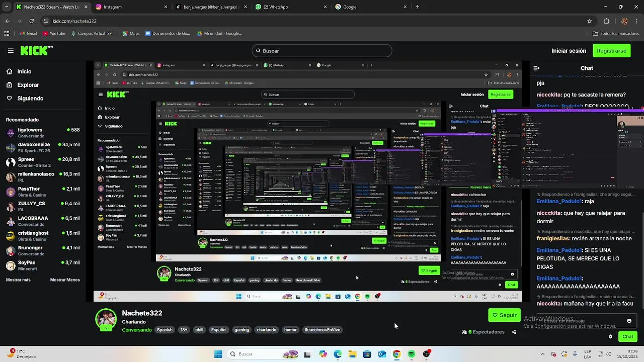The width and height of the screenshot is (644, 362).
Task: Open the Mi unidad Google bookmark
Action: 219,34
